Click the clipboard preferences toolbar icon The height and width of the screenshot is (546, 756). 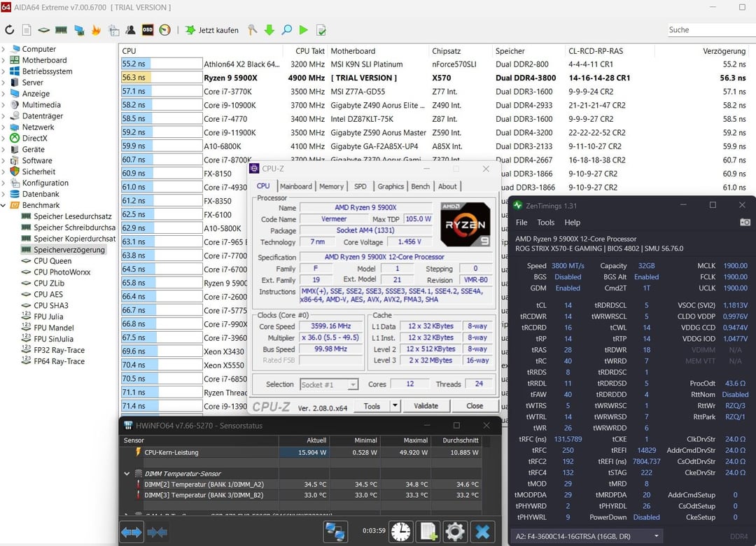tap(114, 30)
